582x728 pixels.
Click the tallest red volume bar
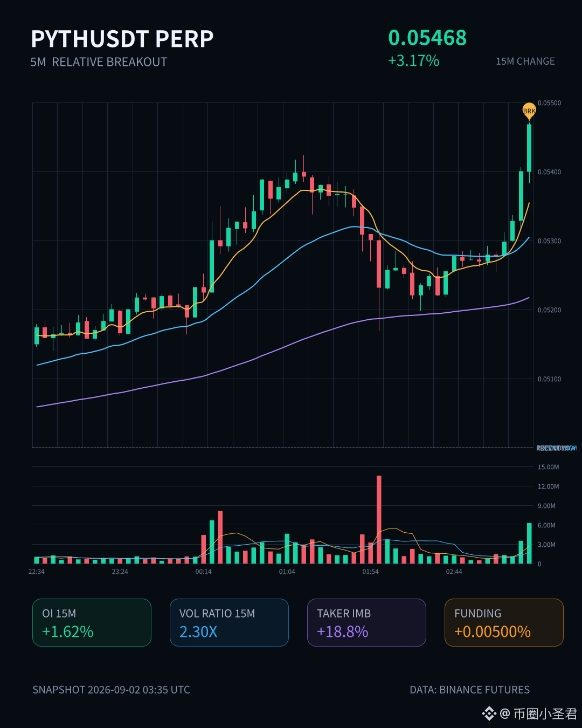pyautogui.click(x=379, y=519)
